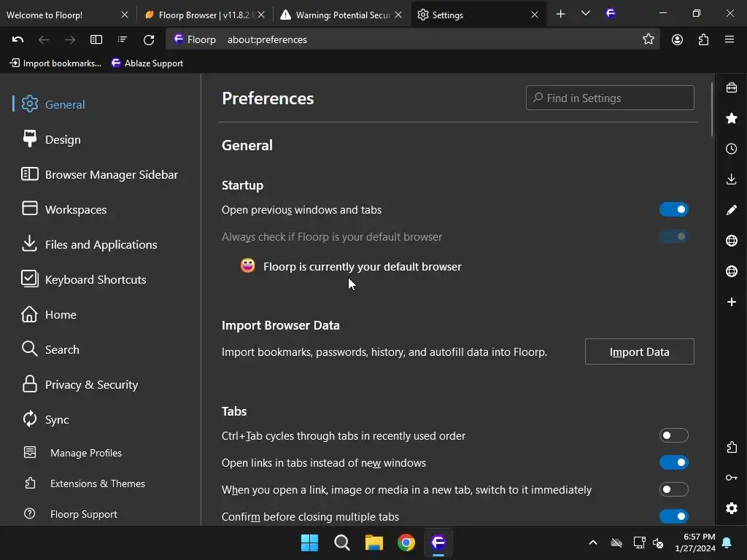Open Google Chrome from the taskbar
This screenshot has width=747, height=560.
406,542
